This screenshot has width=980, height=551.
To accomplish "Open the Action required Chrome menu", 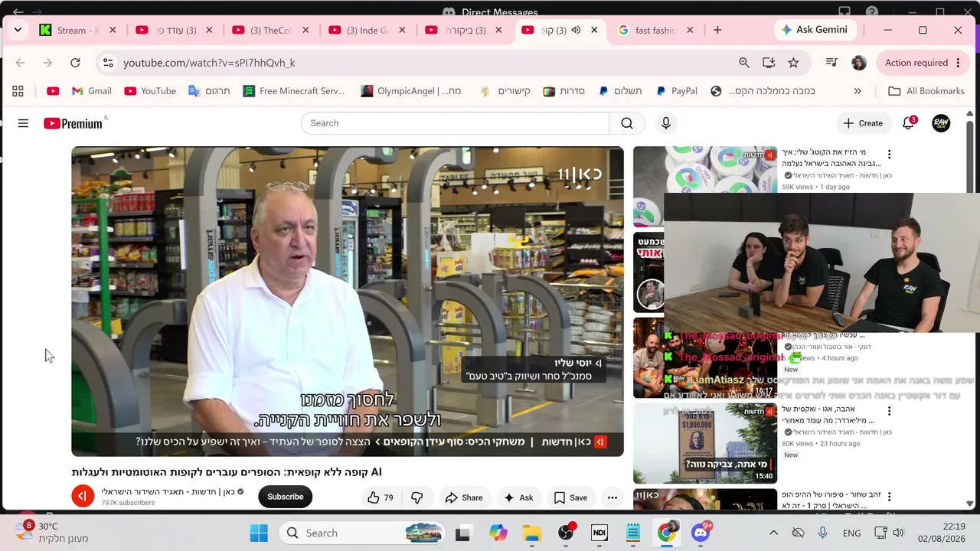I will (923, 63).
